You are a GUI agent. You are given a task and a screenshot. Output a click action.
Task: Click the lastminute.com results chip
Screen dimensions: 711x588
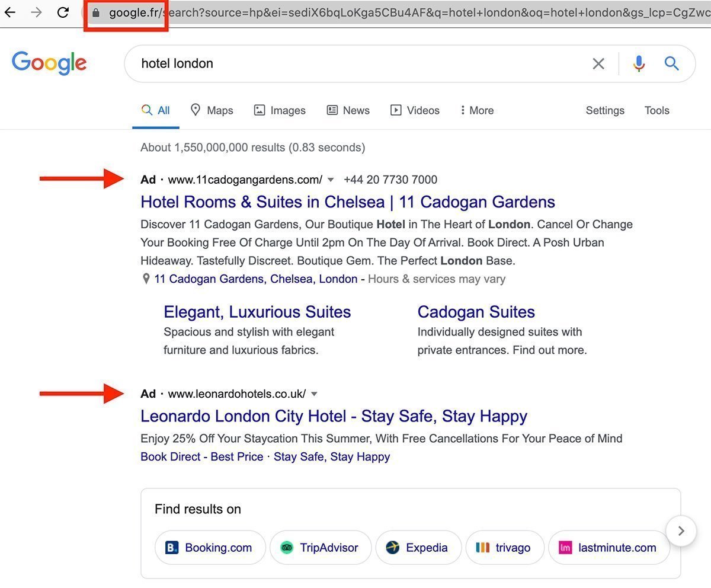pyautogui.click(x=609, y=548)
